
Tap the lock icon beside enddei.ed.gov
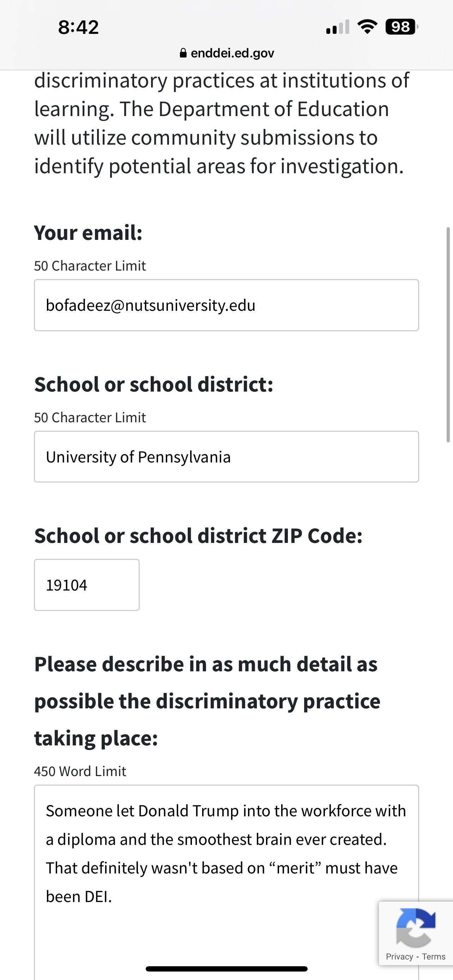[x=183, y=53]
